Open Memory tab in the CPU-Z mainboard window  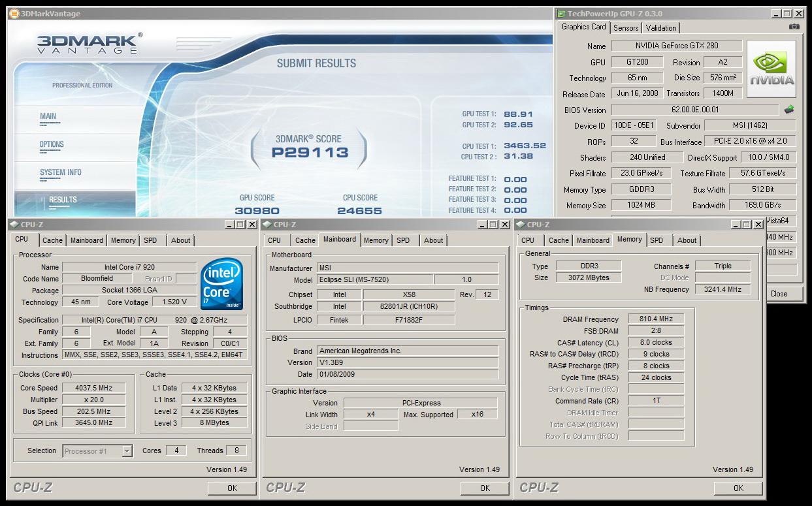click(x=376, y=240)
